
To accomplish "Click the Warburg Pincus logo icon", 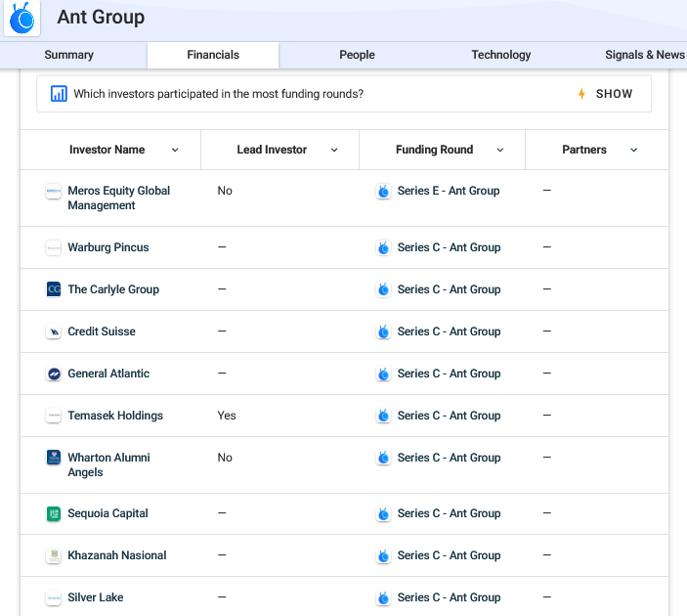I will click(x=54, y=247).
